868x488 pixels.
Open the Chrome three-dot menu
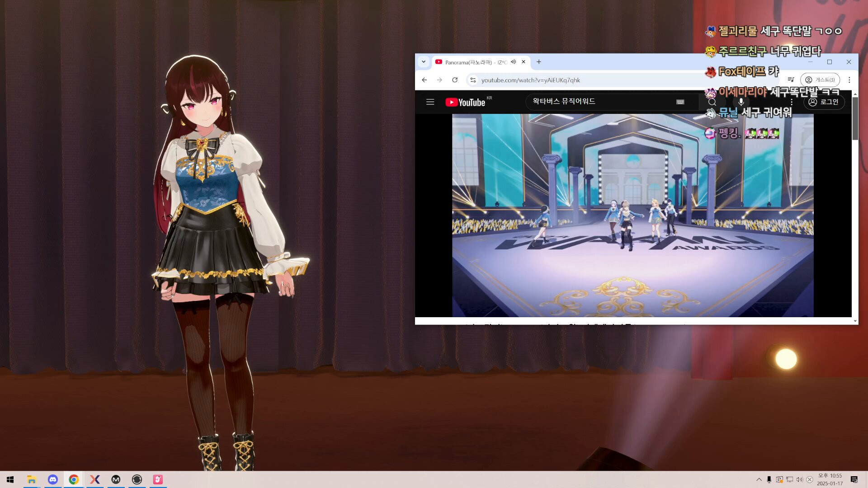[849, 80]
